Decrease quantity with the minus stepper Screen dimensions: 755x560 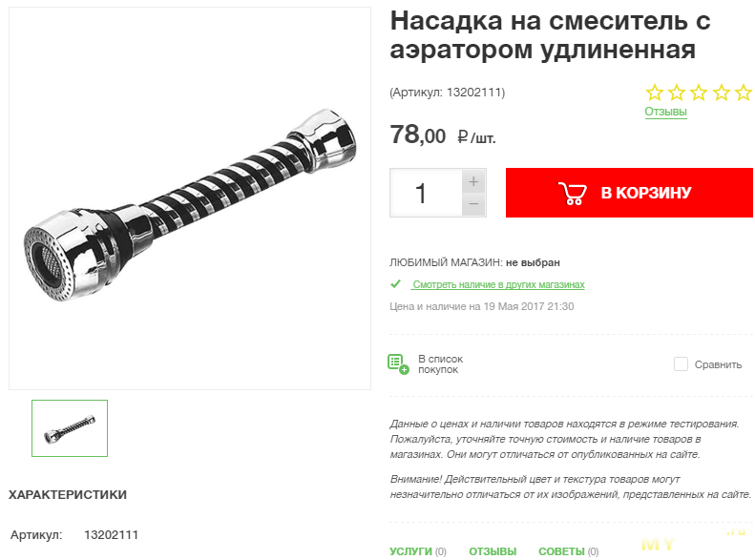473,204
